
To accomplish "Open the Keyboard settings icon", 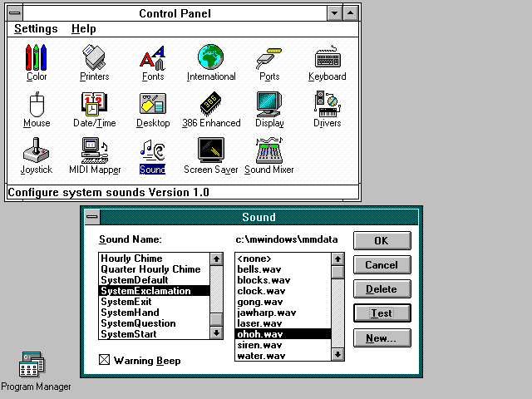I will pyautogui.click(x=328, y=58).
